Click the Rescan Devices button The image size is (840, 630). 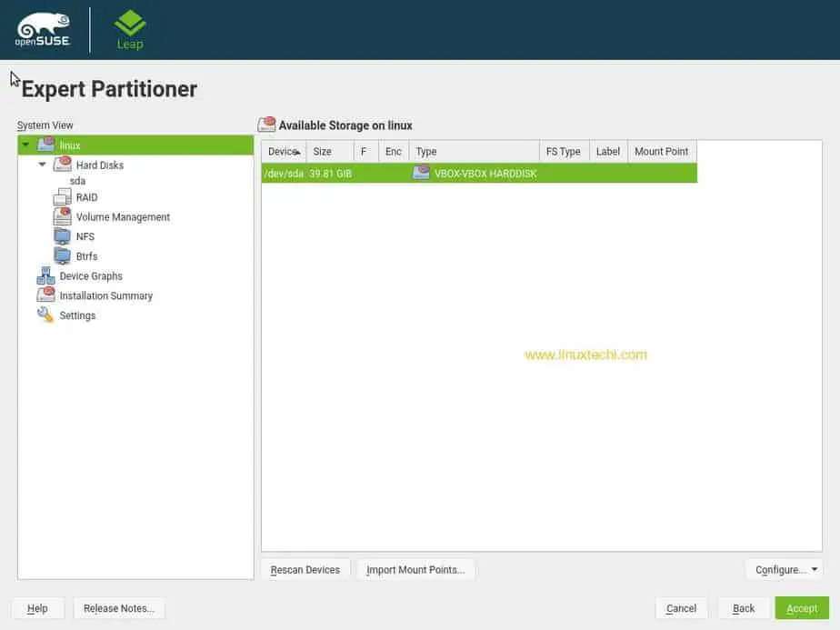(305, 569)
